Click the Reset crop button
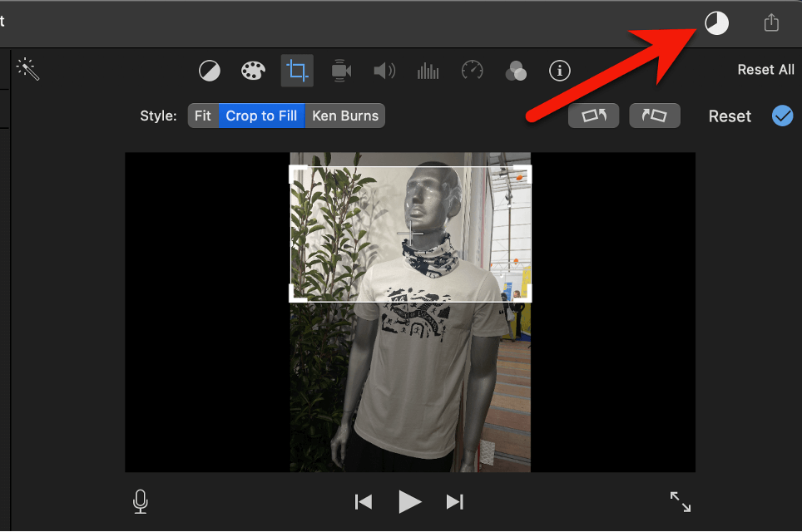This screenshot has height=532, width=802. click(730, 116)
